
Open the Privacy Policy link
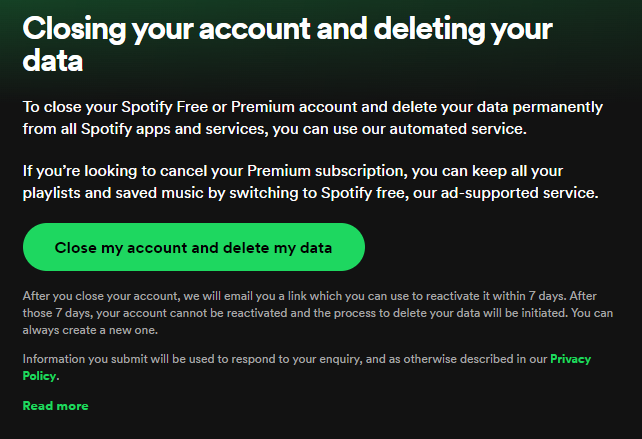tap(570, 358)
